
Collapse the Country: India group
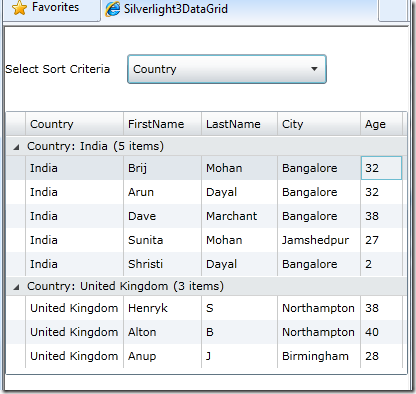coord(16,147)
